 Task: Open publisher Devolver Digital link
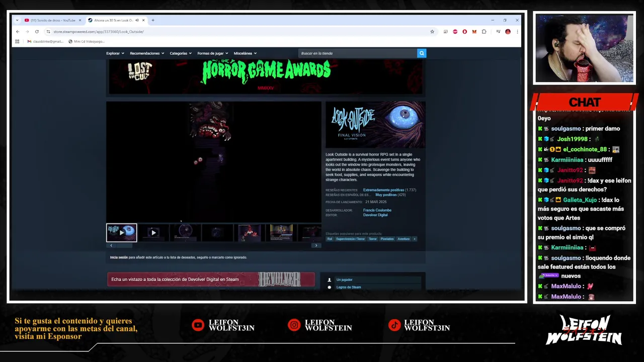tap(375, 215)
